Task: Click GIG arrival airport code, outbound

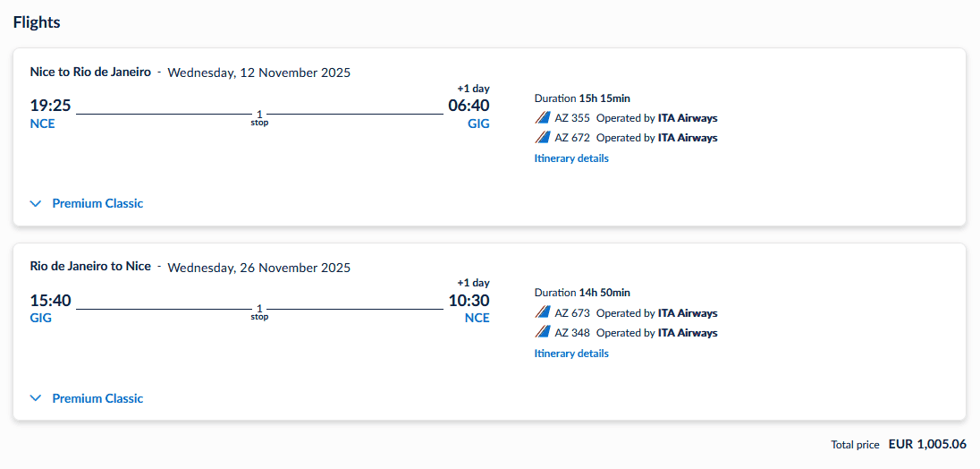Action: [478, 124]
